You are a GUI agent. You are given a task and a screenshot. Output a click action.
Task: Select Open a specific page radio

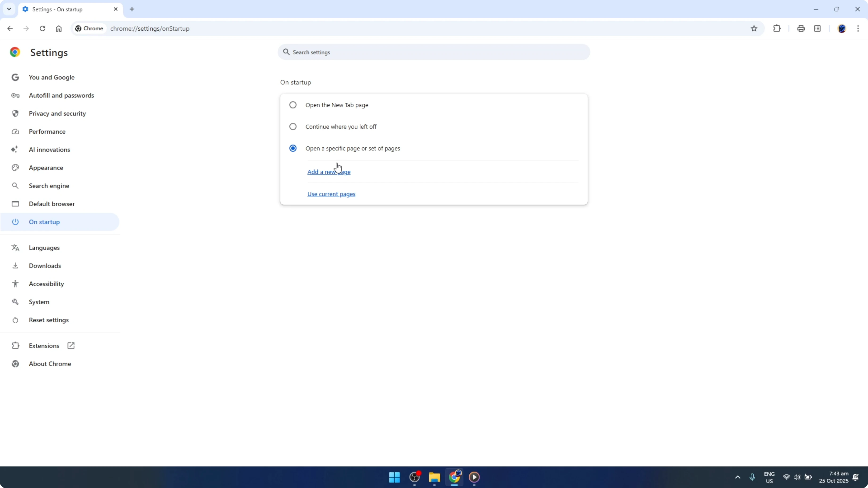click(x=293, y=149)
